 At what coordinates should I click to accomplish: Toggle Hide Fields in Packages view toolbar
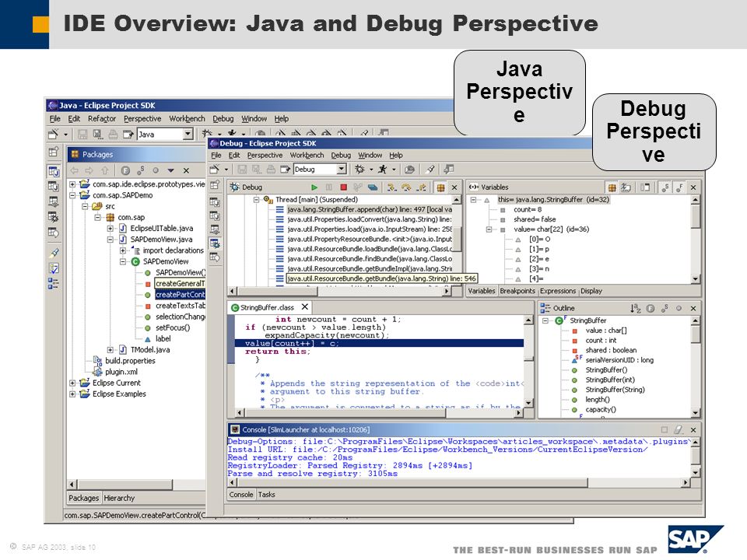[x=125, y=170]
